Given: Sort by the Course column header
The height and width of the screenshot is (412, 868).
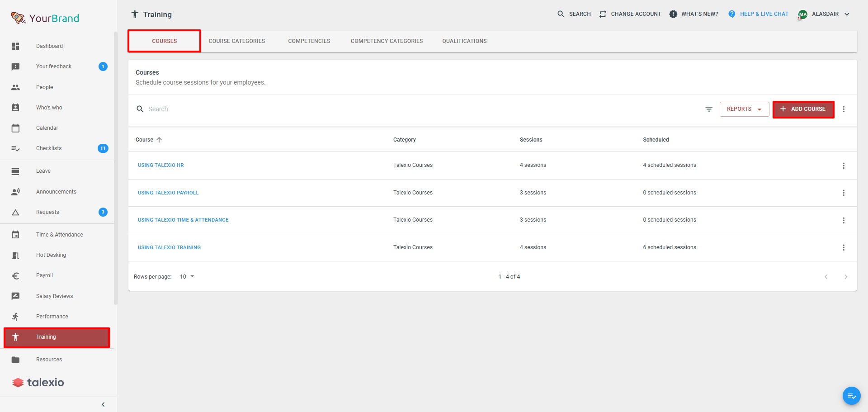Looking at the screenshot, I should tap(148, 140).
